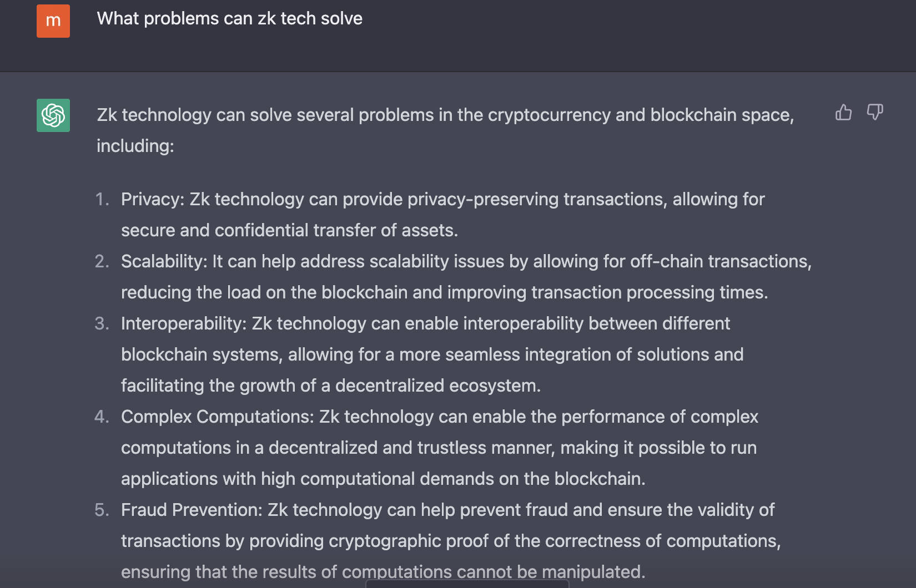The height and width of the screenshot is (588, 916).
Task: Click the prompt 'What problems can zk tech solve'
Action: click(x=230, y=19)
